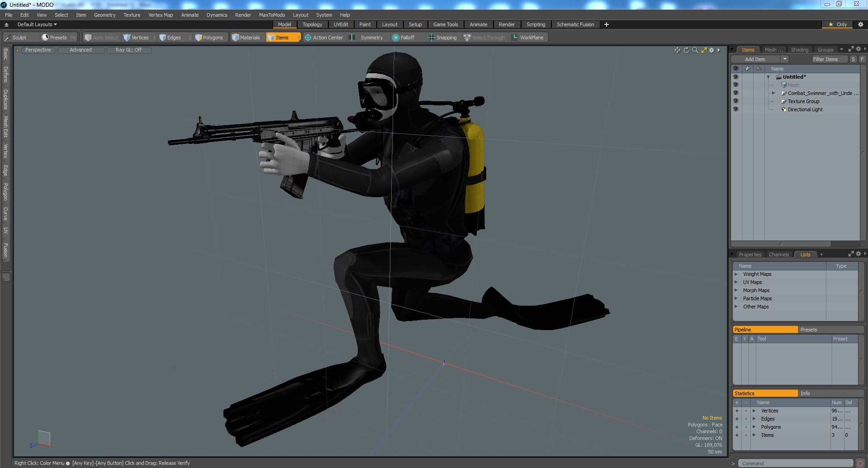Toggle visibility of Mesh item
868x468 pixels.
(x=735, y=85)
